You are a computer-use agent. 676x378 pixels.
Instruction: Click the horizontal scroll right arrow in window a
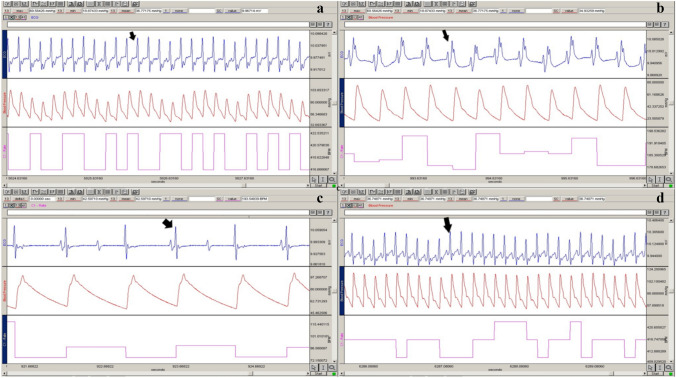tap(308, 185)
